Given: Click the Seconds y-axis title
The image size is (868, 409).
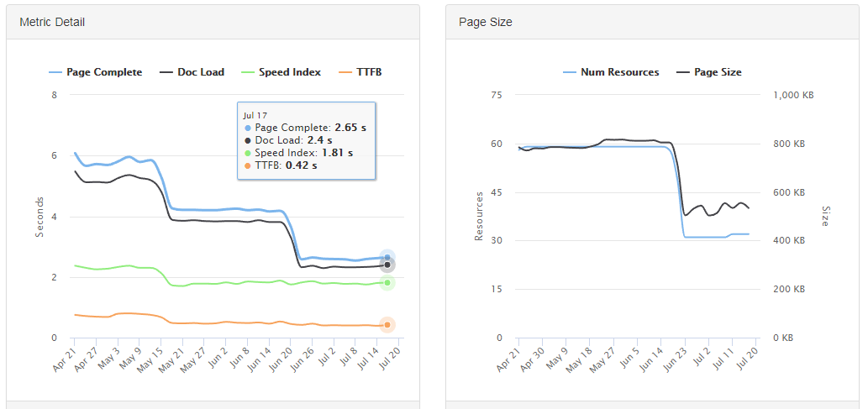Looking at the screenshot, I should point(39,217).
